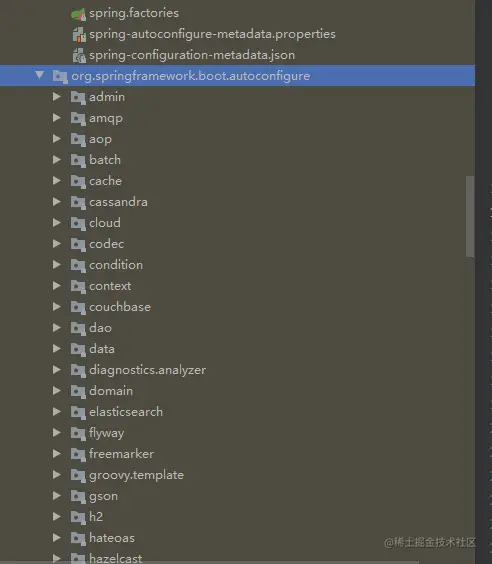Expand the data package
This screenshot has width=492, height=564.
[x=57, y=348]
